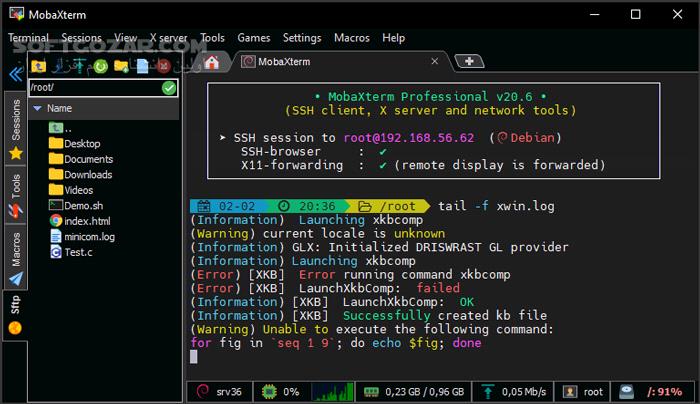700x404 pixels.
Task: Select the minicom.log file
Action: pos(82,237)
